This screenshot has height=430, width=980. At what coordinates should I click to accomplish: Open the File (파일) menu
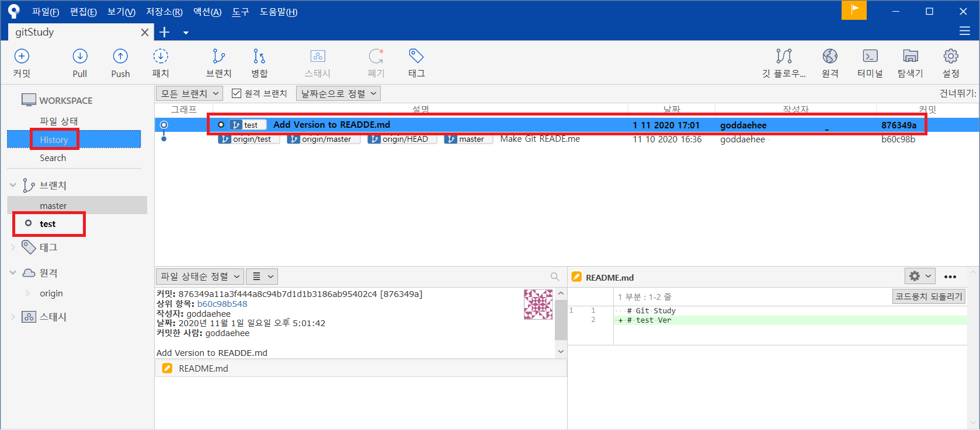(x=46, y=12)
